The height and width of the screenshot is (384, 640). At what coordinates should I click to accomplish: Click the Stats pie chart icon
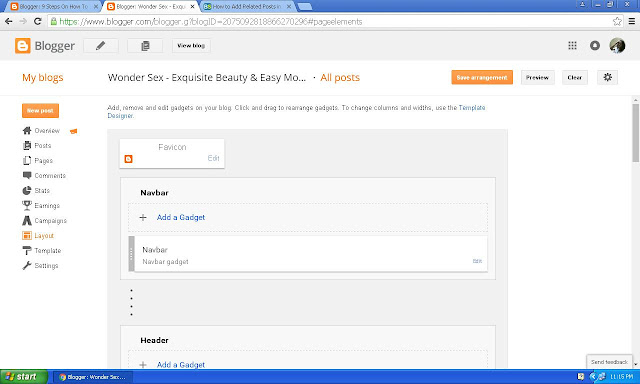click(27, 191)
